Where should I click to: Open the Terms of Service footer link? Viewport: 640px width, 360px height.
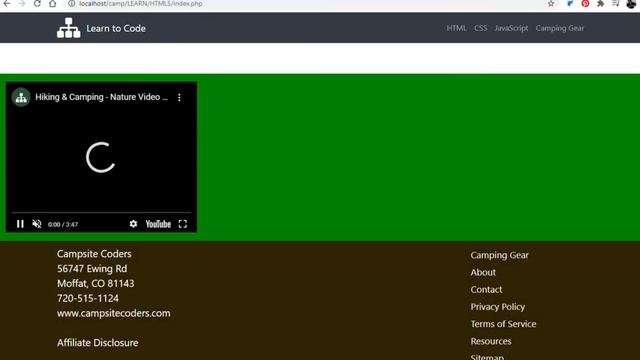[503, 324]
